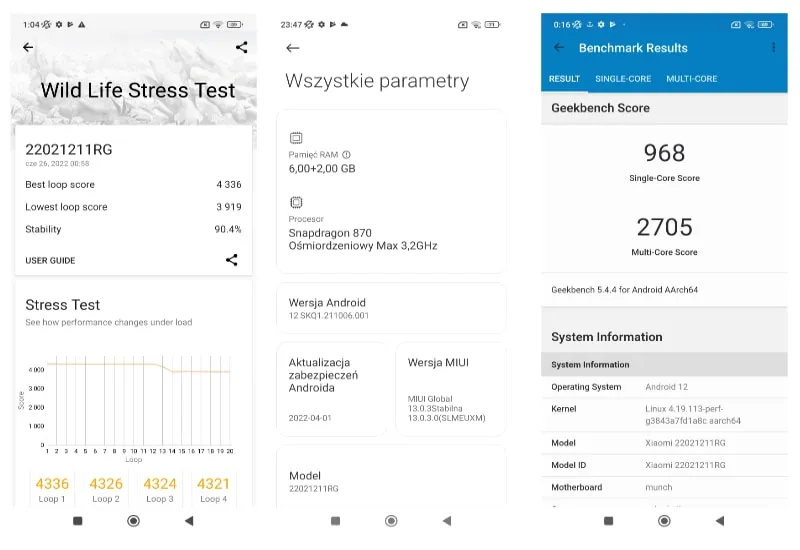
Task: Tap info icon next to Pamięć RAM
Action: 347,155
